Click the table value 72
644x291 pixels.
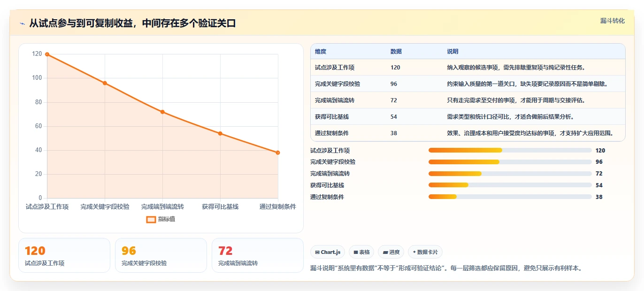point(394,100)
